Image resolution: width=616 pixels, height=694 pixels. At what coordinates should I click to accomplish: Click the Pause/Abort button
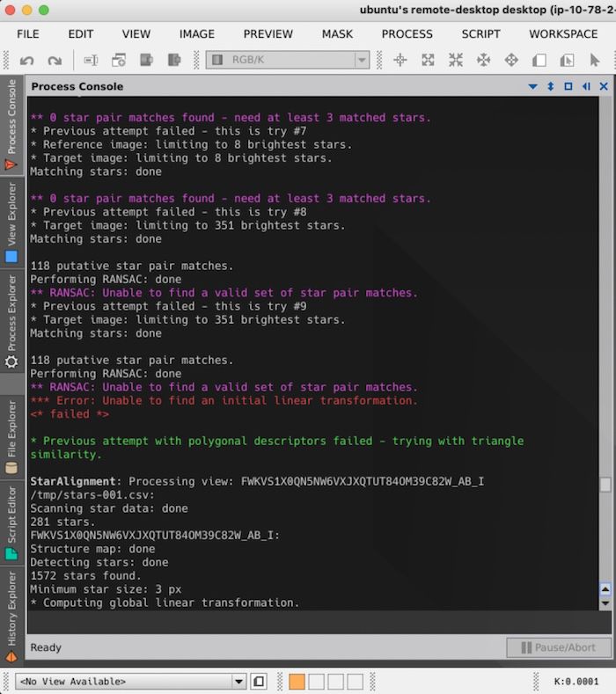tap(559, 648)
